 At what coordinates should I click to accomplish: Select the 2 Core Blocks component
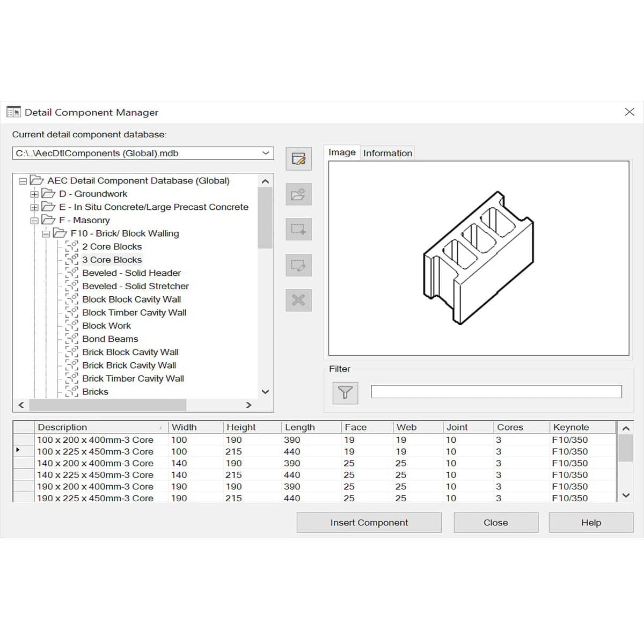112,247
